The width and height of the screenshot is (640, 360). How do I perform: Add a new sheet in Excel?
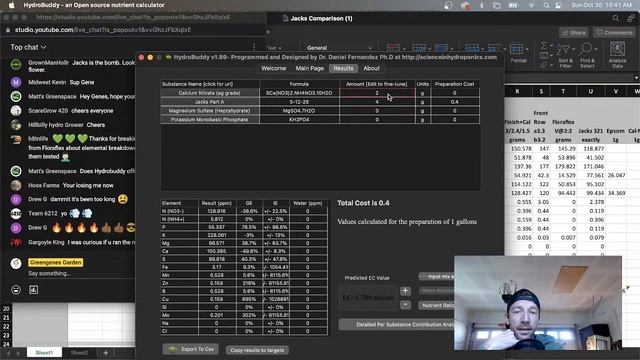coord(105,353)
